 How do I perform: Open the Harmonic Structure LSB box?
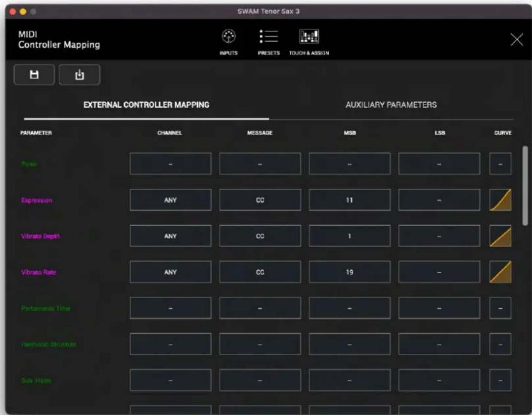(x=439, y=344)
